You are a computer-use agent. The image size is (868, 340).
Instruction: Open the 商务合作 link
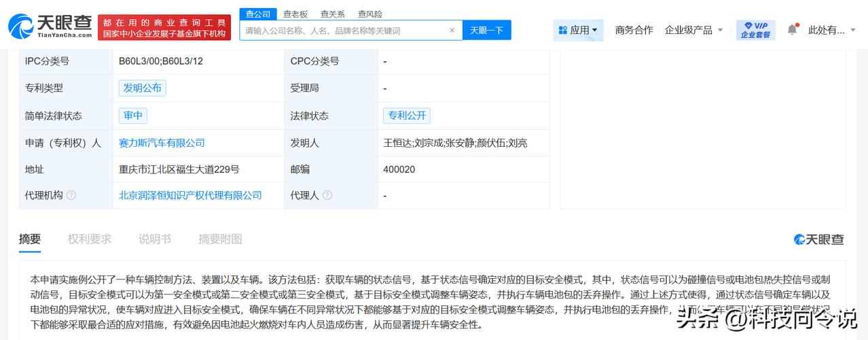pos(634,30)
